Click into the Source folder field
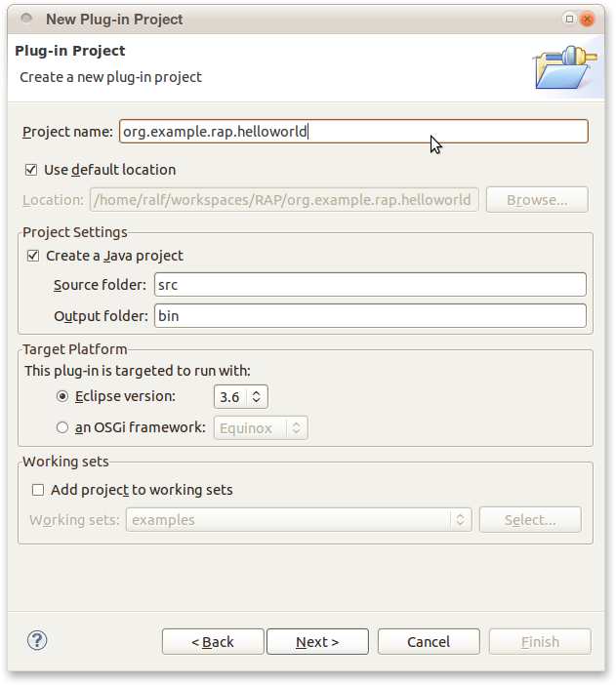This screenshot has width=616, height=685. (x=370, y=284)
